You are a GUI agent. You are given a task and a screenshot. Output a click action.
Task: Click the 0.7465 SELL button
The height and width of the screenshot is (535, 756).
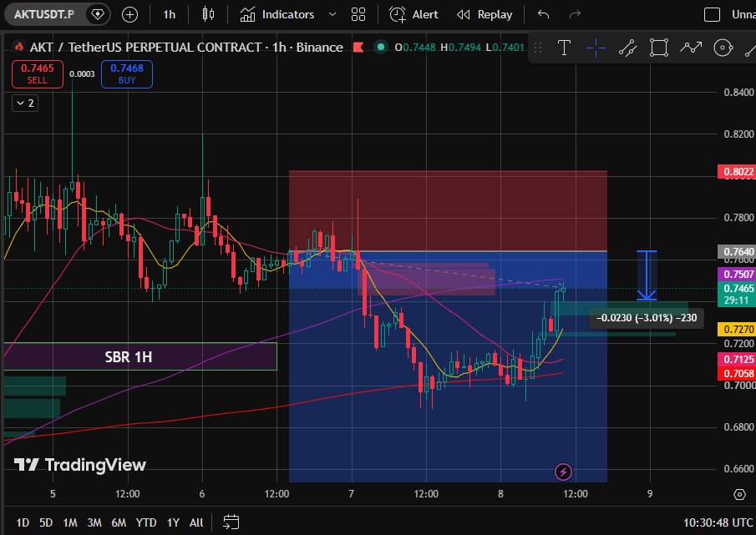[38, 74]
